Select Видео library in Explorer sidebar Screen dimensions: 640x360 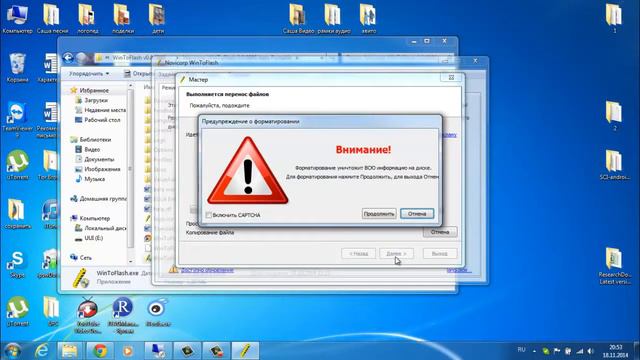pos(88,149)
